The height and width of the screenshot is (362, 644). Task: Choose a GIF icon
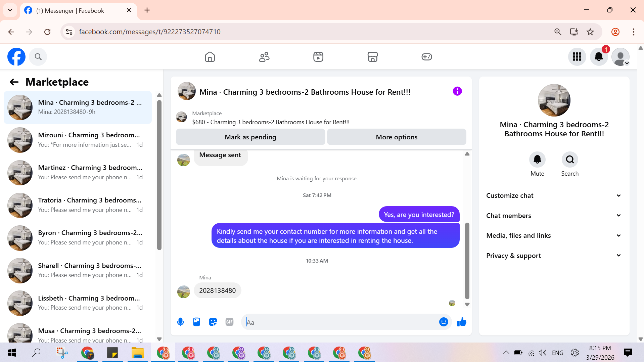(229, 322)
